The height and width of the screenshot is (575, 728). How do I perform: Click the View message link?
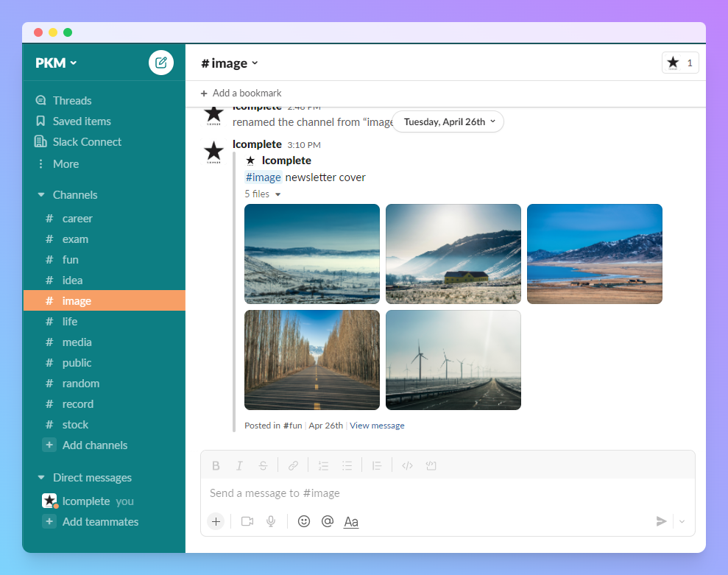click(377, 426)
